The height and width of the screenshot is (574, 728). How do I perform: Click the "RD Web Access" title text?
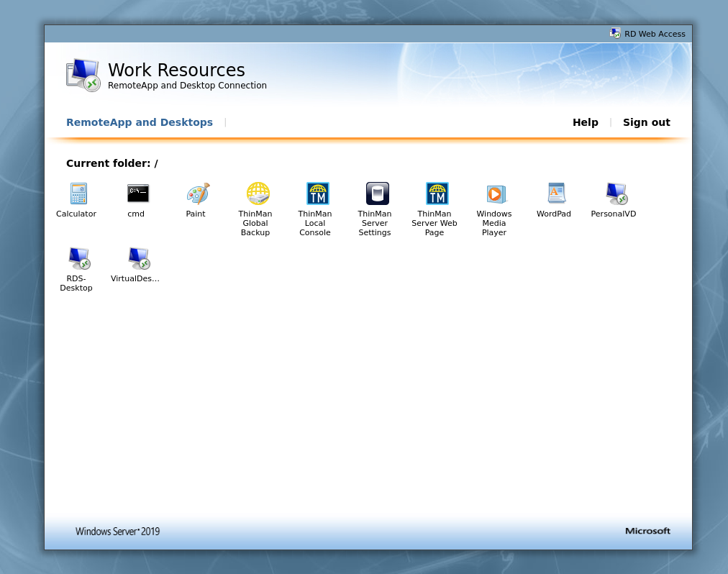pos(655,34)
